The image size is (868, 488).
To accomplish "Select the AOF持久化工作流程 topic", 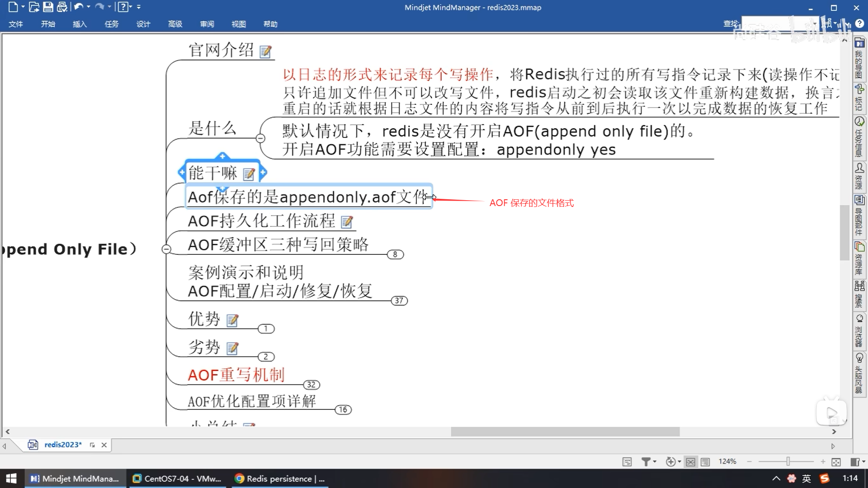I will [261, 221].
